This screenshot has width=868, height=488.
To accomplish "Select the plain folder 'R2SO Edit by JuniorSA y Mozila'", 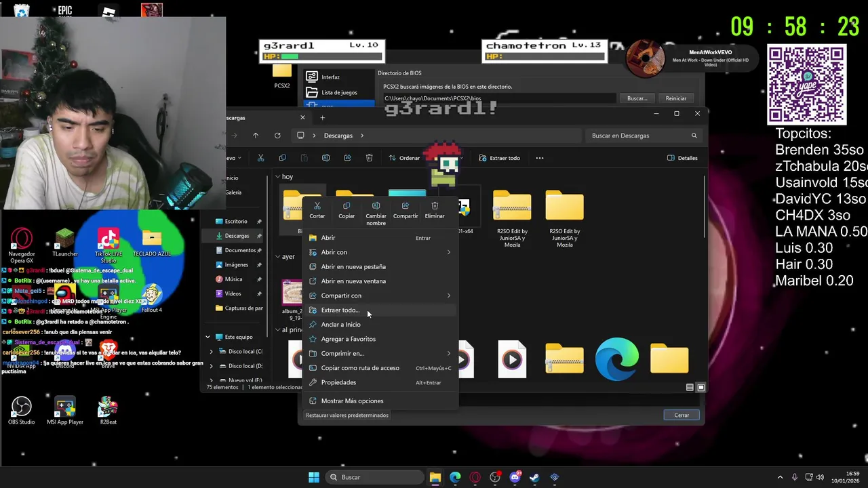I will point(564,220).
